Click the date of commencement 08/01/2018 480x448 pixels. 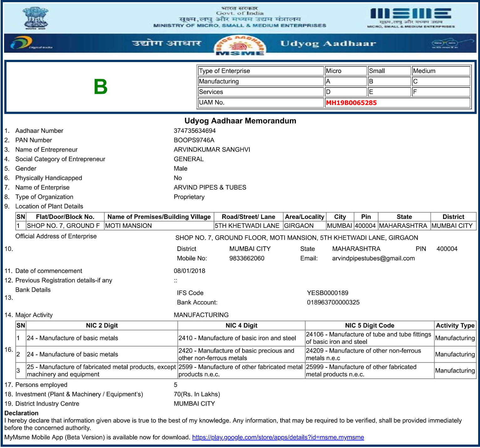(190, 271)
